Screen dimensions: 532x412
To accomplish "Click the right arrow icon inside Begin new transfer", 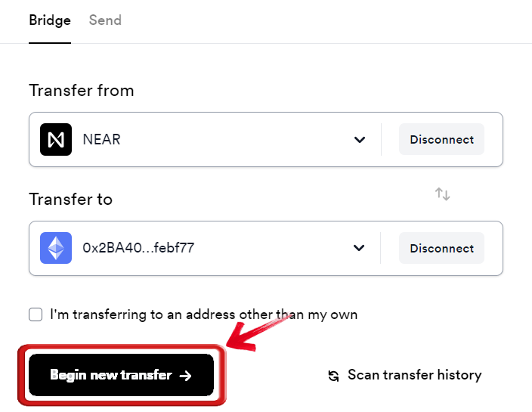I will coord(185,376).
